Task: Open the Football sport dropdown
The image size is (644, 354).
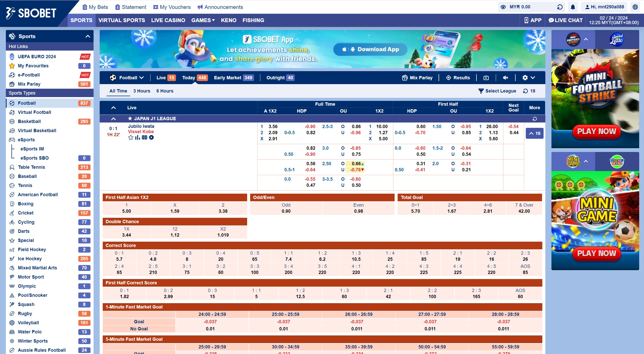Action: (x=127, y=78)
